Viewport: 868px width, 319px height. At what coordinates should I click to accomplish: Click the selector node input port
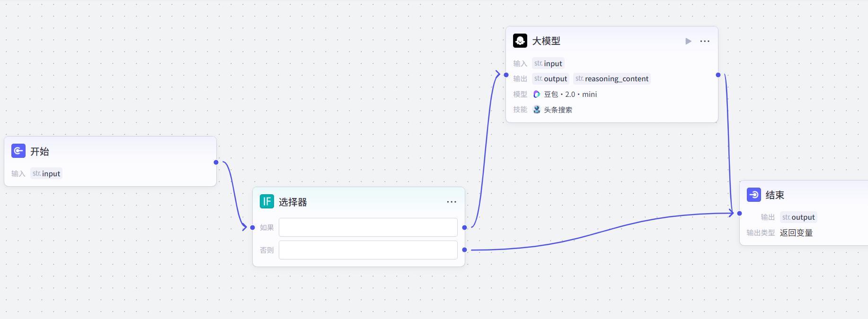253,227
